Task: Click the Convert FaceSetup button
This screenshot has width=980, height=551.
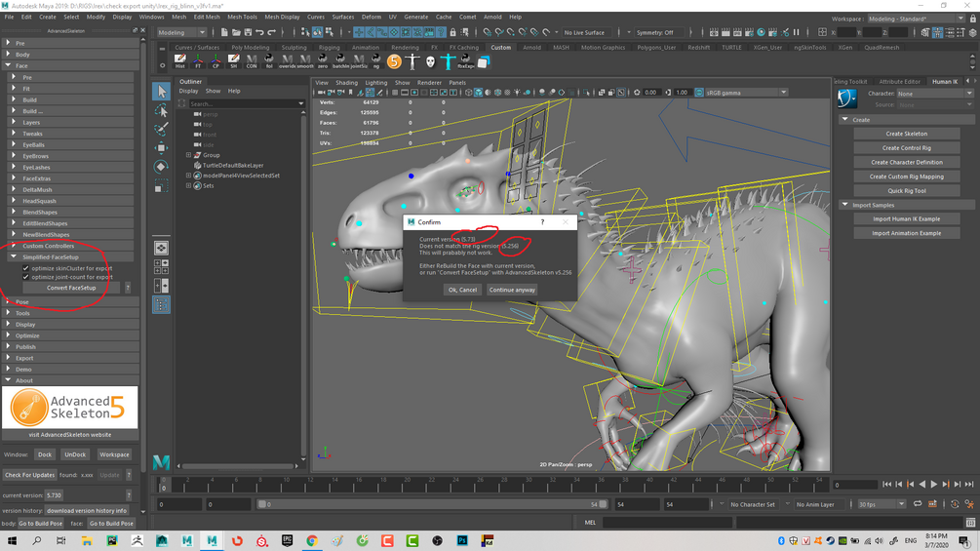Action: (71, 288)
